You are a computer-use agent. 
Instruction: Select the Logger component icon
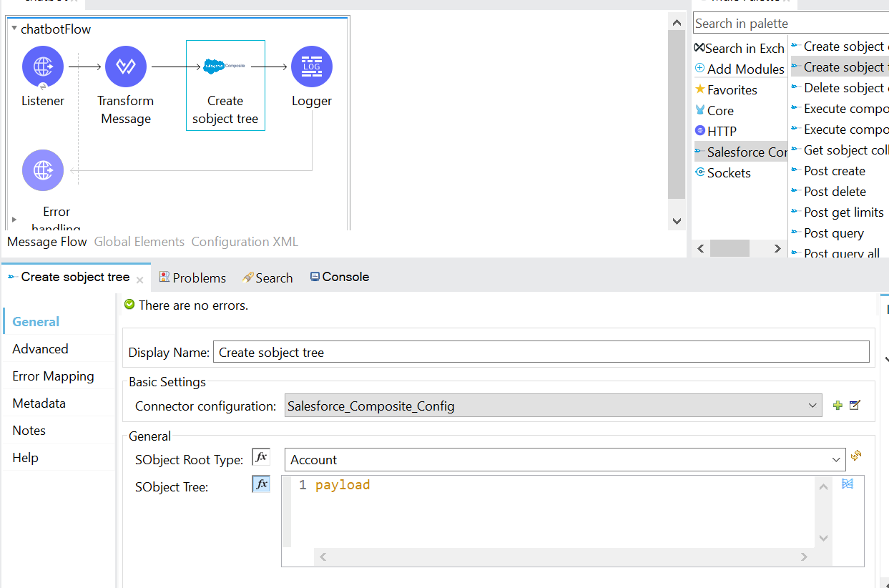click(312, 67)
